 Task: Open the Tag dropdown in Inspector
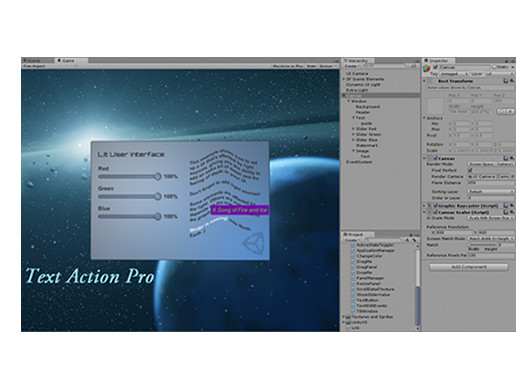tap(454, 74)
